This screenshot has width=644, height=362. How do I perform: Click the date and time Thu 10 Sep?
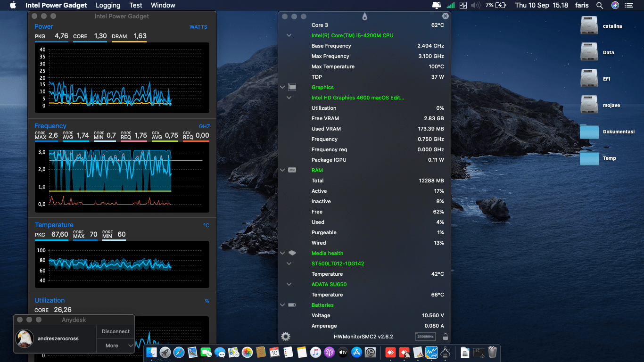tap(542, 5)
